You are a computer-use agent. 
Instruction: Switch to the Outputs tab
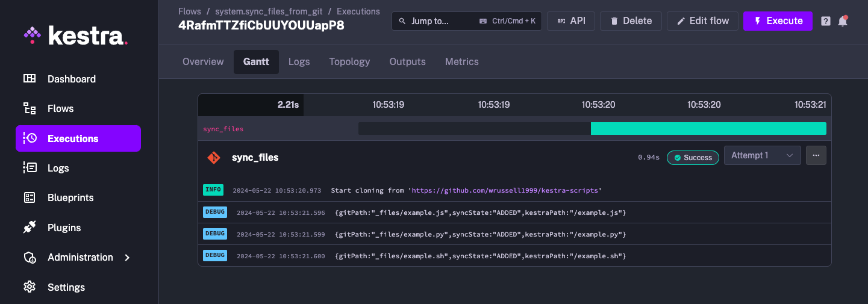[407, 61]
